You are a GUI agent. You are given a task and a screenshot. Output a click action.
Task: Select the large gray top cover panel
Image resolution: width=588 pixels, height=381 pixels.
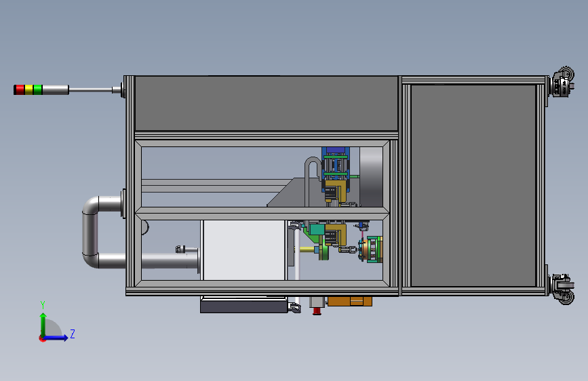coord(267,104)
